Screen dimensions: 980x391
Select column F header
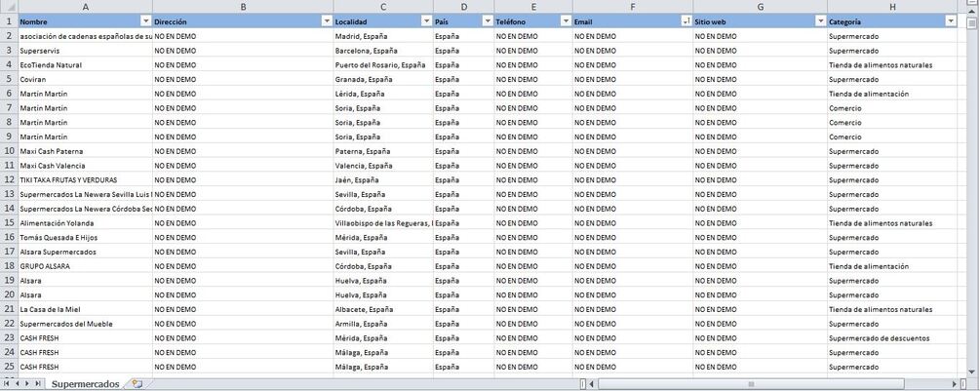point(633,6)
